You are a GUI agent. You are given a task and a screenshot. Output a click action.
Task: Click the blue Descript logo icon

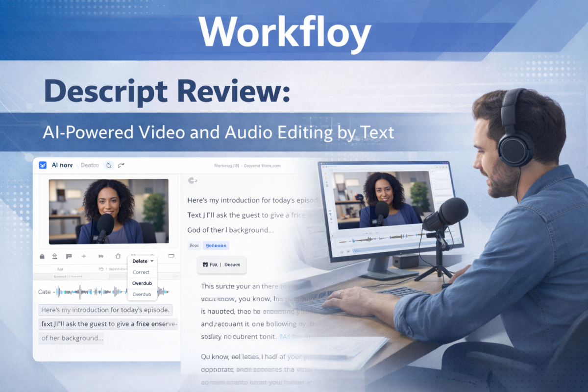click(43, 165)
